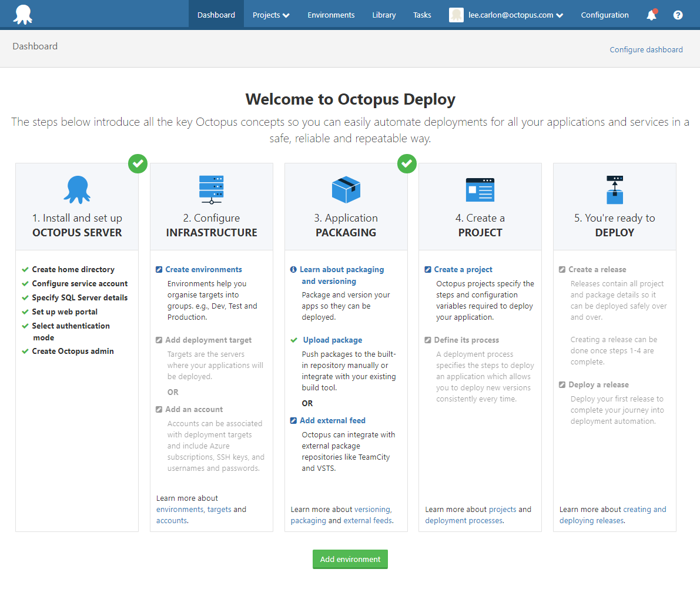Screen dimensions: 700x589
Task: Click the server infrastructure icon in step 2
Action: [x=212, y=190]
